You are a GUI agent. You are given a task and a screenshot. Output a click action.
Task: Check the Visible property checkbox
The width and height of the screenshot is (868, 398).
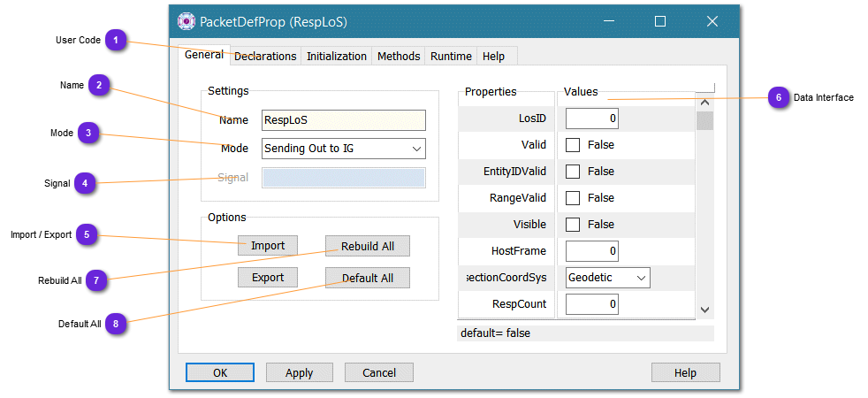click(573, 225)
